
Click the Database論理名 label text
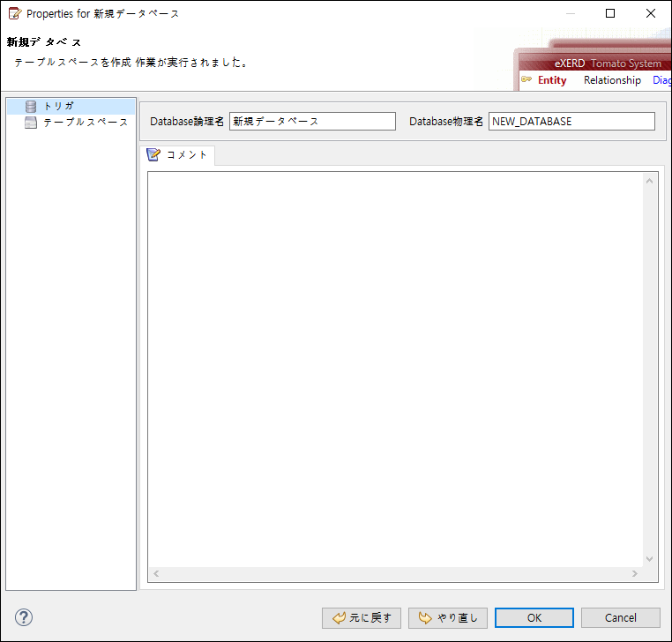click(187, 122)
